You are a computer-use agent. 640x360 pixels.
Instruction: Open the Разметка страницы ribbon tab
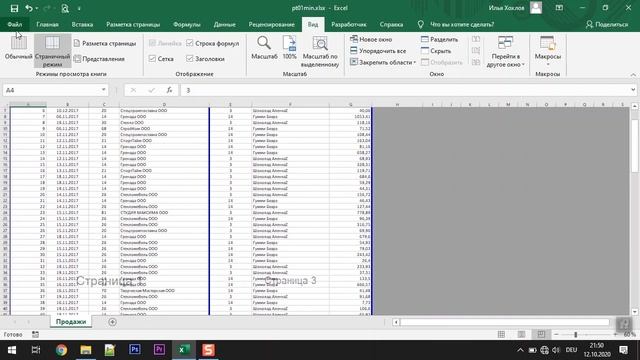tap(133, 24)
